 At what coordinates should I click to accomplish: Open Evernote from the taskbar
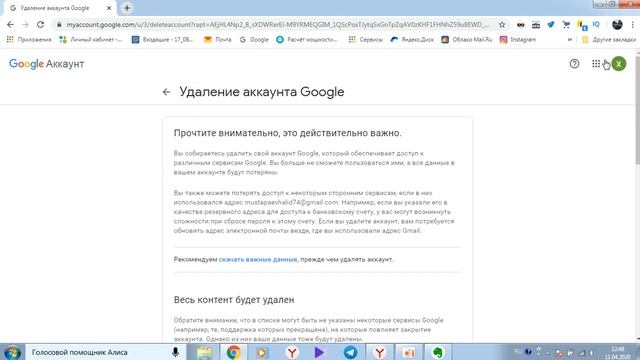pos(438,353)
